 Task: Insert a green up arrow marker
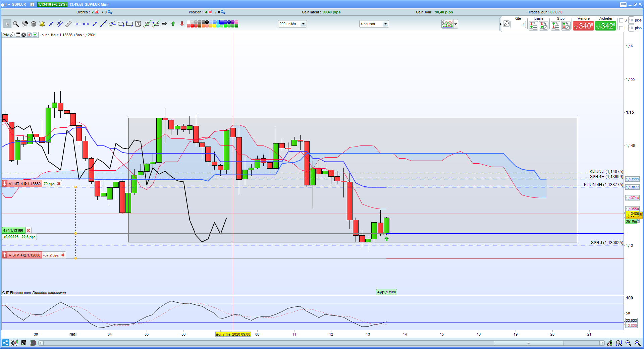coord(173,24)
